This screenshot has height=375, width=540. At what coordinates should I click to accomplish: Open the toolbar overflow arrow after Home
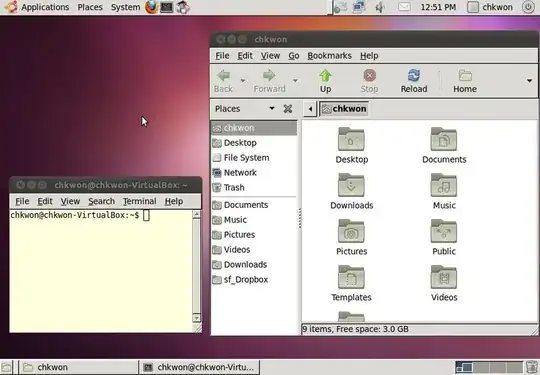(529, 81)
